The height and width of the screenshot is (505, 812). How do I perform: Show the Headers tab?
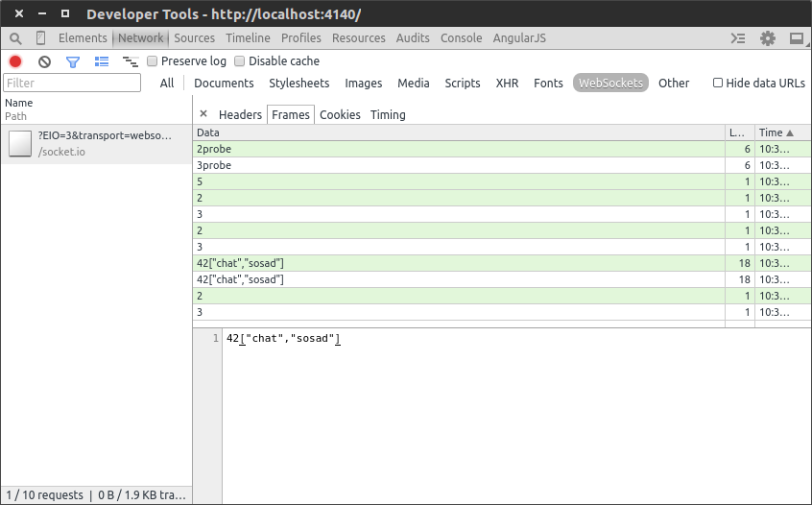point(240,114)
